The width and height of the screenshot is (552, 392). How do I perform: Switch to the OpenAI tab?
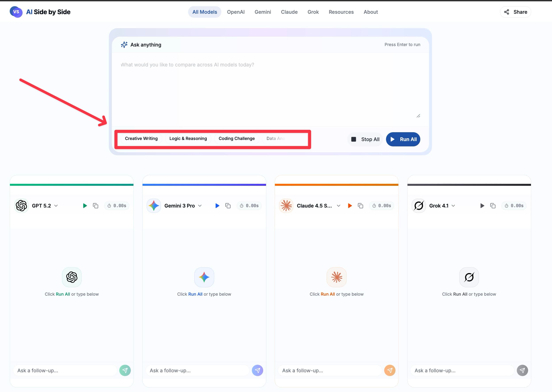coord(235,12)
